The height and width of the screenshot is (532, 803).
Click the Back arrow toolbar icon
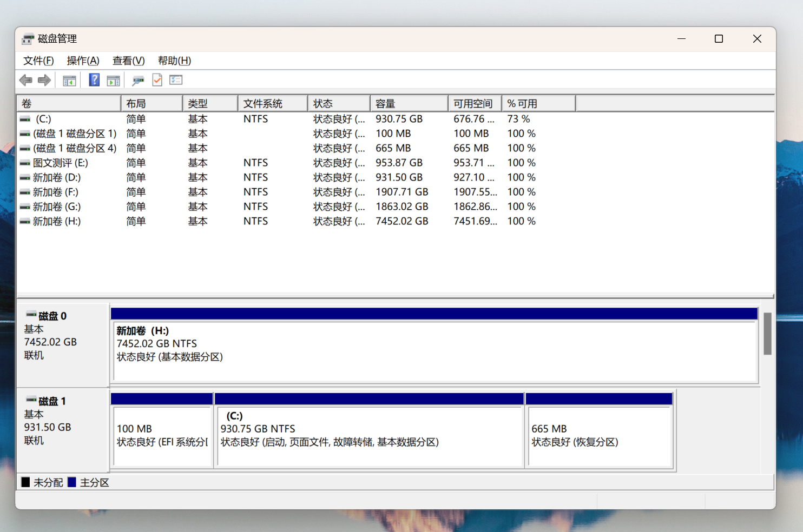pyautogui.click(x=25, y=81)
